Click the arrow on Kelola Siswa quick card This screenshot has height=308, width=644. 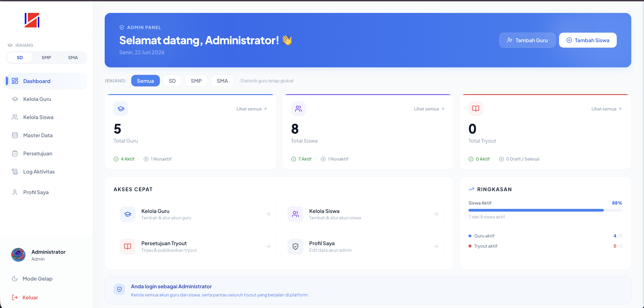436,214
